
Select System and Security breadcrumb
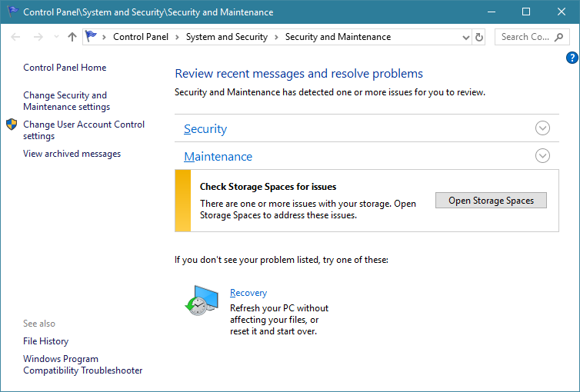tap(226, 37)
